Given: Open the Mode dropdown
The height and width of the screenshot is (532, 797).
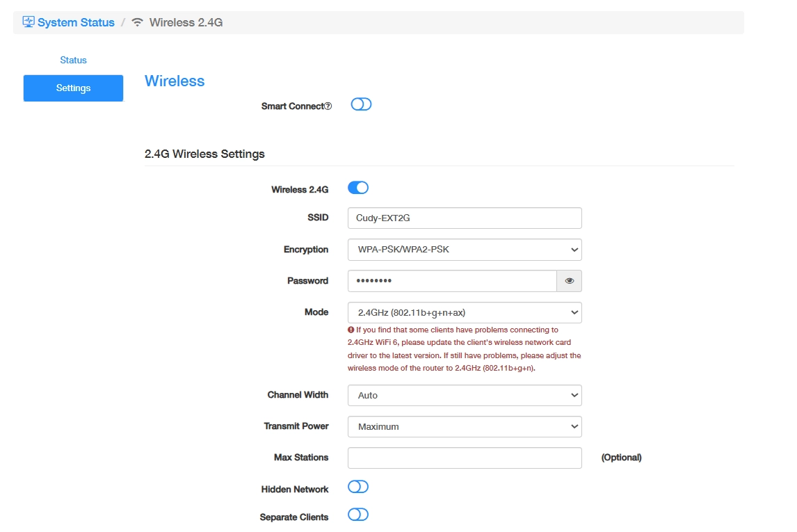Looking at the screenshot, I should pos(465,312).
